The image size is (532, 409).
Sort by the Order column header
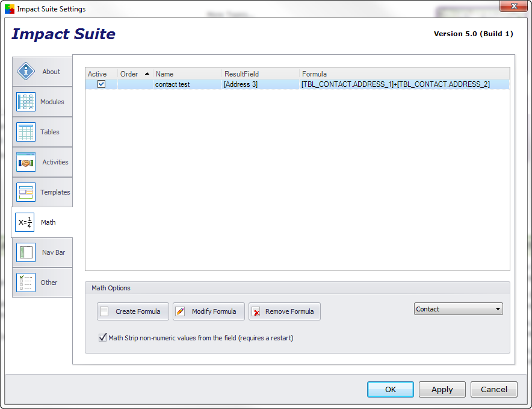click(135, 73)
